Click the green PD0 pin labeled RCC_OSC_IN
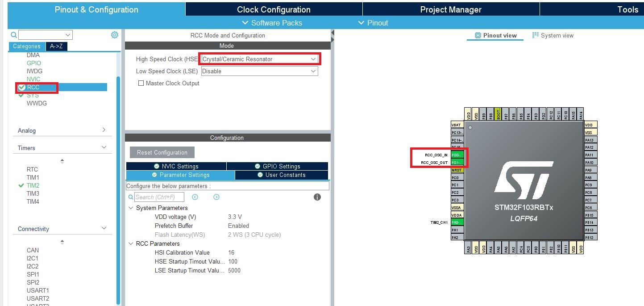Viewport: 644px width, 306px height. [x=457, y=155]
